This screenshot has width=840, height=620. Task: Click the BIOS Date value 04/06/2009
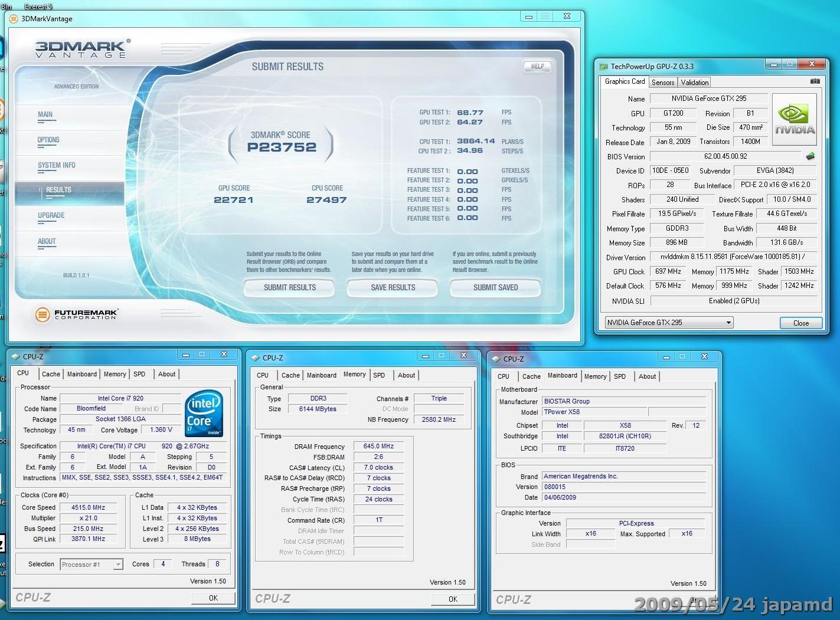click(x=624, y=497)
